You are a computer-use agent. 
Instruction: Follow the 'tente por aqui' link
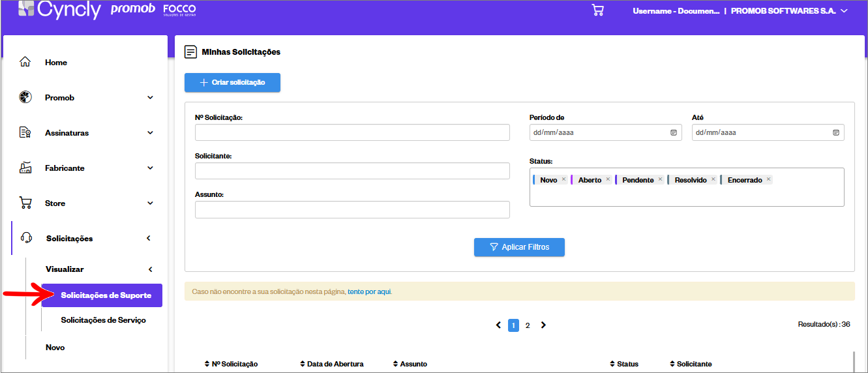[369, 291]
